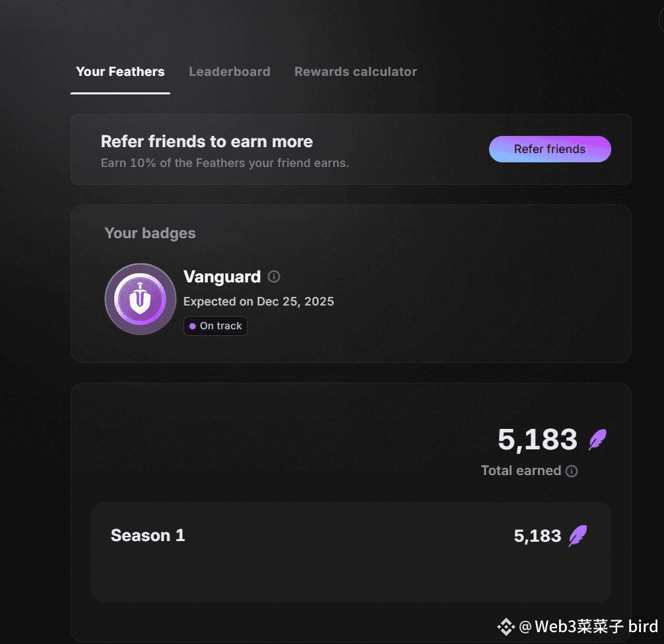The image size is (664, 644).
Task: Select the Your Feathers tab
Action: click(120, 71)
